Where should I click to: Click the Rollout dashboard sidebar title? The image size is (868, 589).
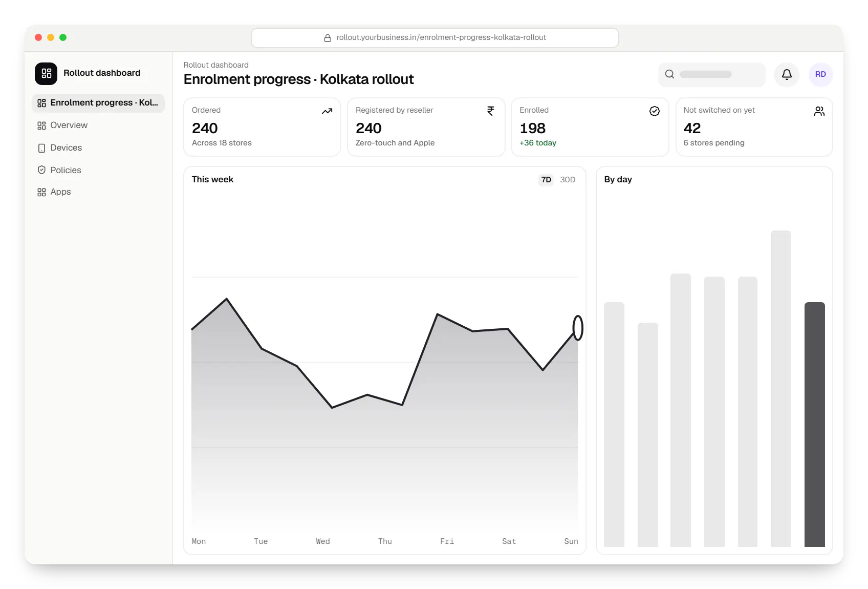102,73
